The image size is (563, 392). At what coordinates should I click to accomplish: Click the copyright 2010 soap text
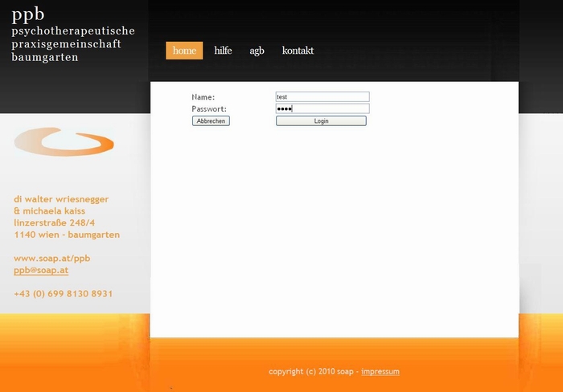310,372
